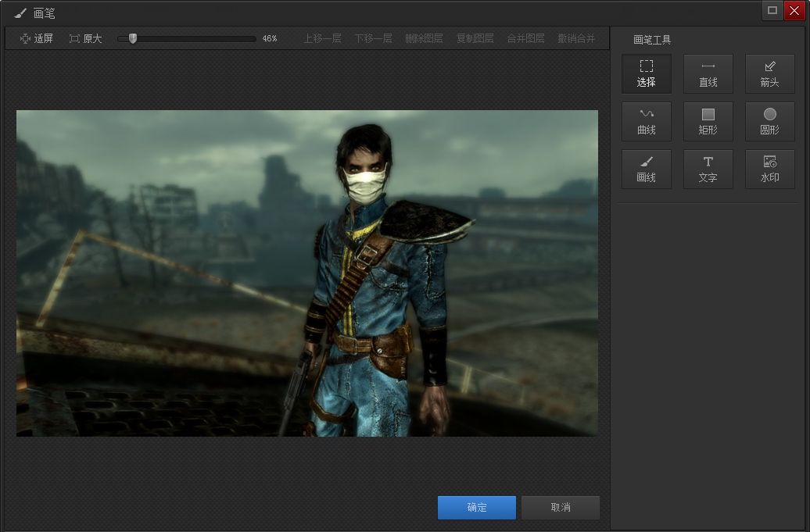Viewport: 810px width, 532px height.
Task: Click the character image on canvas
Action: (306, 273)
